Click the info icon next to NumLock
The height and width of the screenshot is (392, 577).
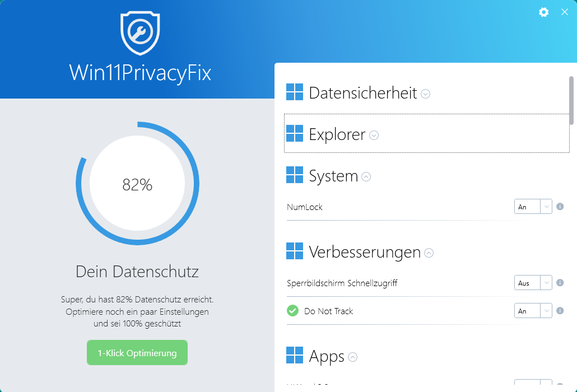click(x=560, y=207)
